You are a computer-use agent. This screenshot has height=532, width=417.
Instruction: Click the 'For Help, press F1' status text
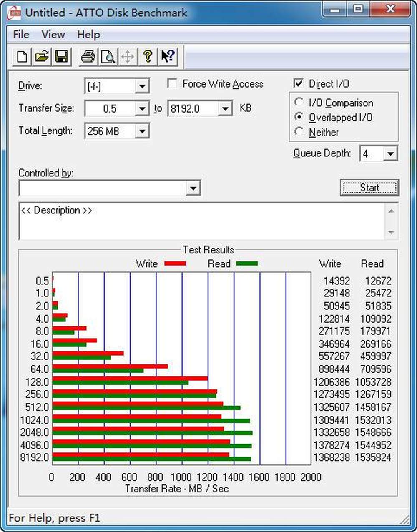pos(54,518)
